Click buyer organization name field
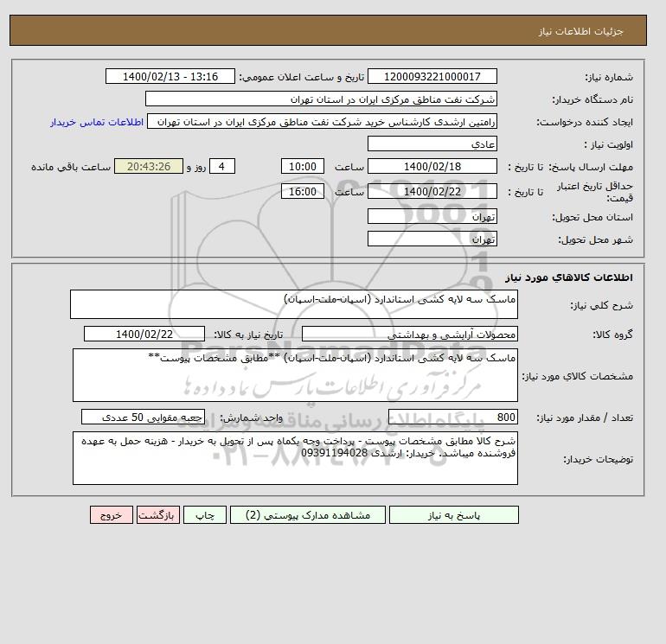This screenshot has height=644, width=666. [x=321, y=99]
